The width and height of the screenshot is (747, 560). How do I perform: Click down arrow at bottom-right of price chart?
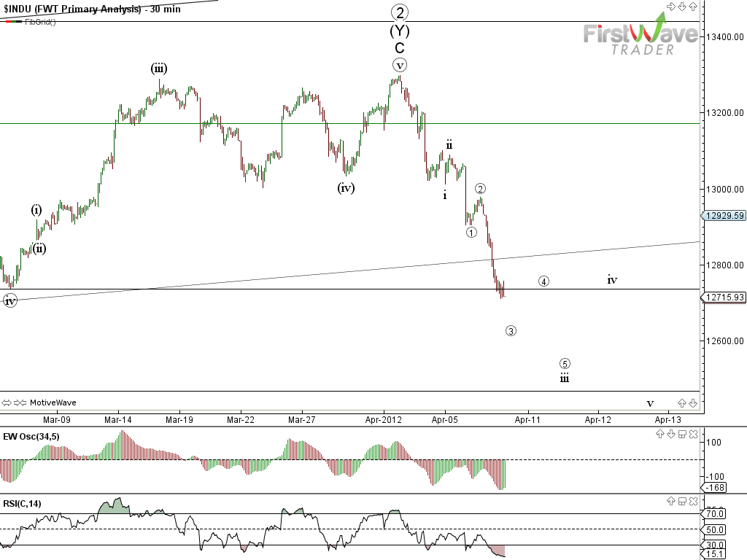click(693, 402)
